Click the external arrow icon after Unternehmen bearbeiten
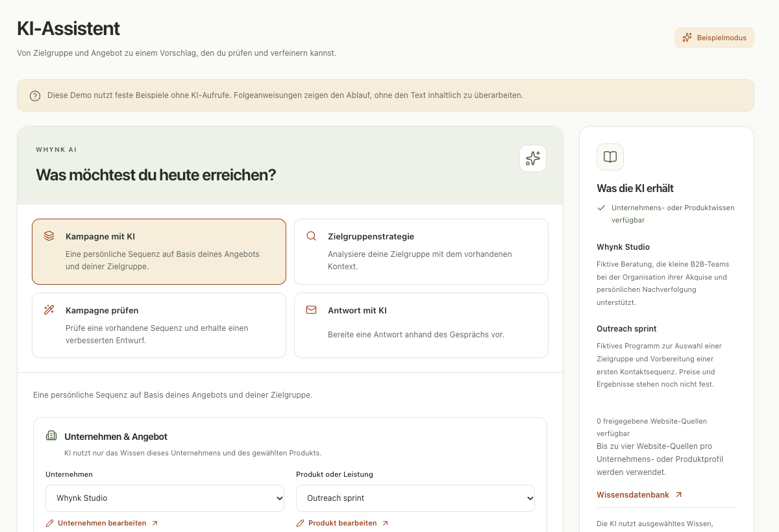This screenshot has height=532, width=779. tap(155, 523)
